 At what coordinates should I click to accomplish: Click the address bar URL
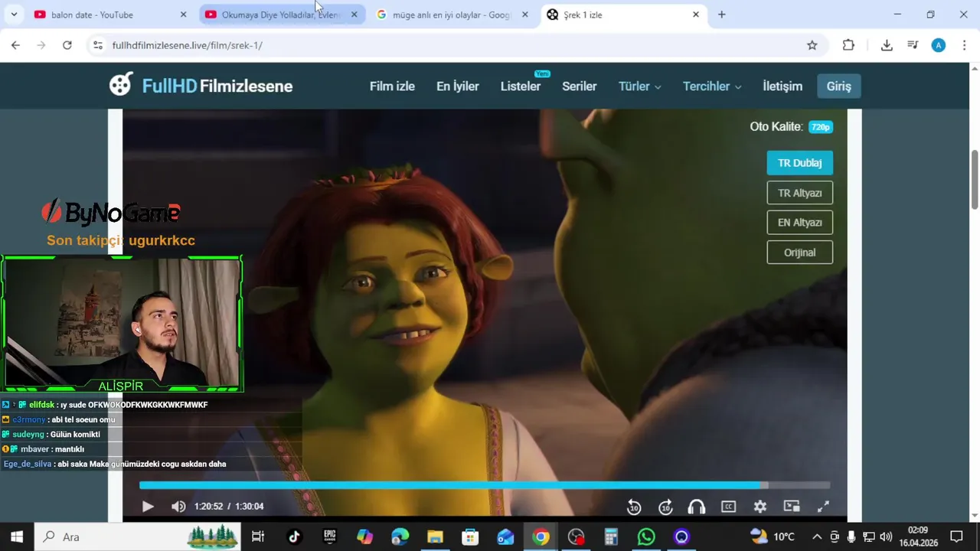pyautogui.click(x=188, y=45)
